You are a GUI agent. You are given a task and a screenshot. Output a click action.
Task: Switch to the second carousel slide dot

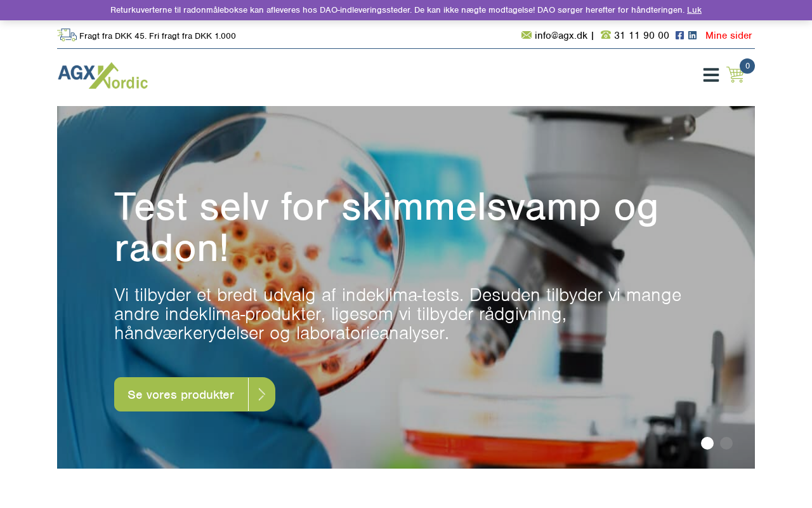(x=726, y=443)
